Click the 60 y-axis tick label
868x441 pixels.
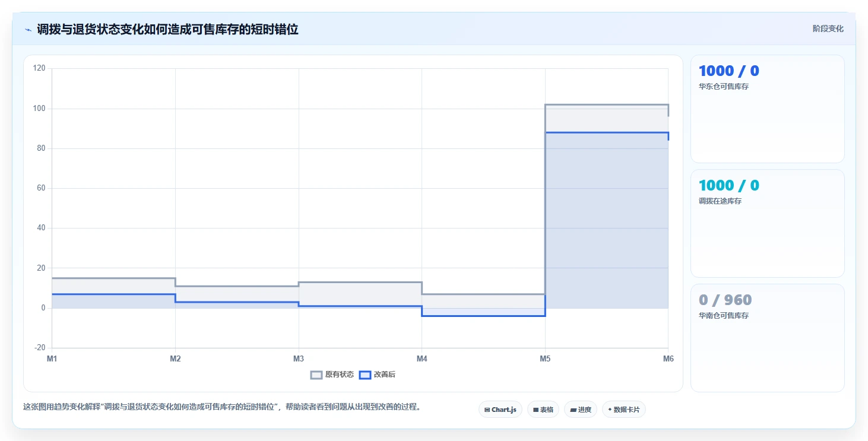tap(41, 188)
